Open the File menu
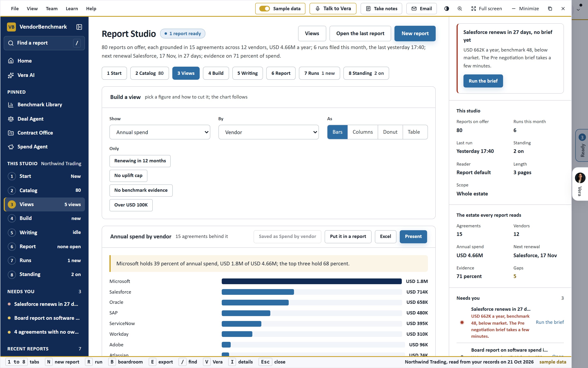 [15, 9]
